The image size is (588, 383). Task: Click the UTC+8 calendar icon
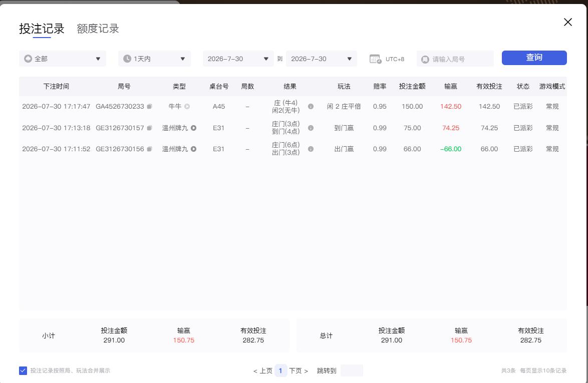[375, 59]
